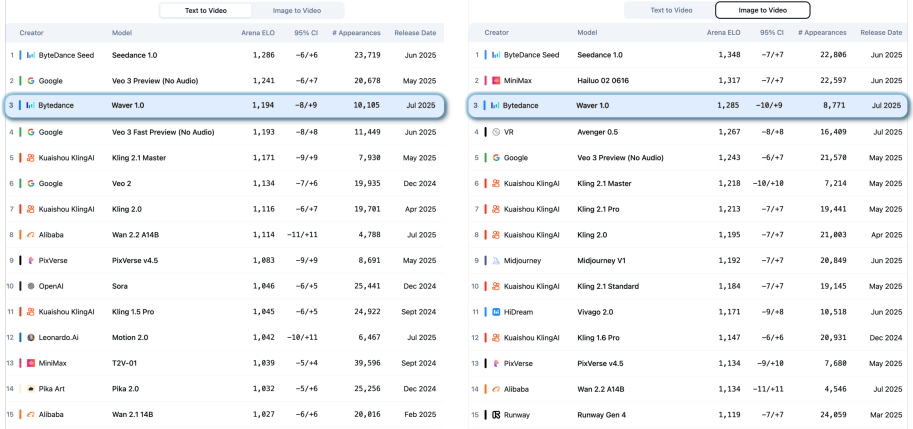Click the creator name OpenAI

point(51,286)
